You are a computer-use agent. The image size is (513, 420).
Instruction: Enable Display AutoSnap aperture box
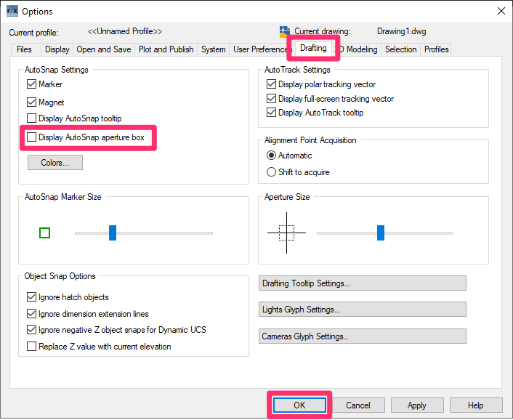31,137
